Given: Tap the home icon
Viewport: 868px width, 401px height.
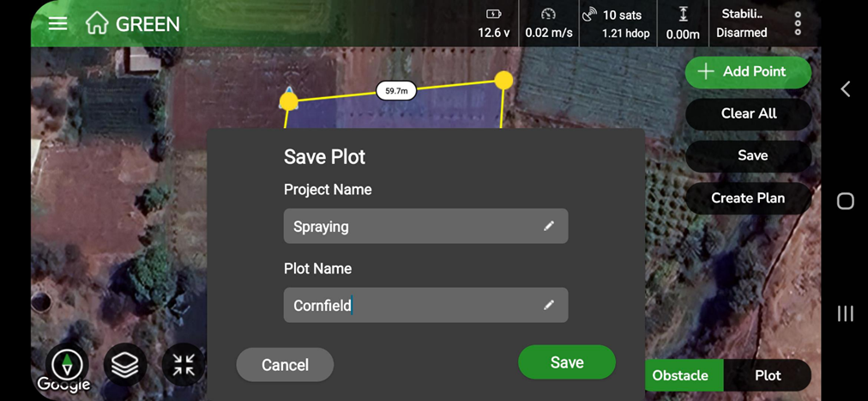Looking at the screenshot, I should tap(97, 23).
